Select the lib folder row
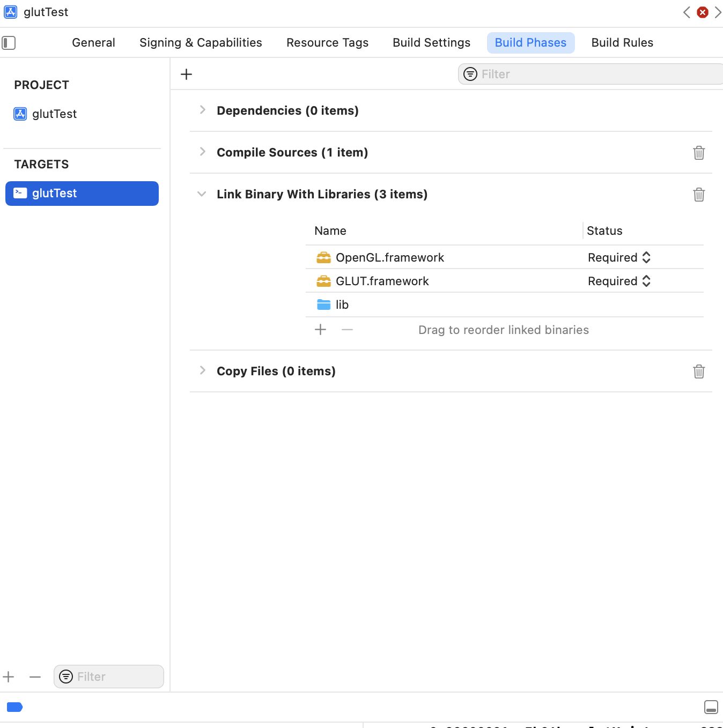Viewport: 723px width, 728px height. pos(505,304)
